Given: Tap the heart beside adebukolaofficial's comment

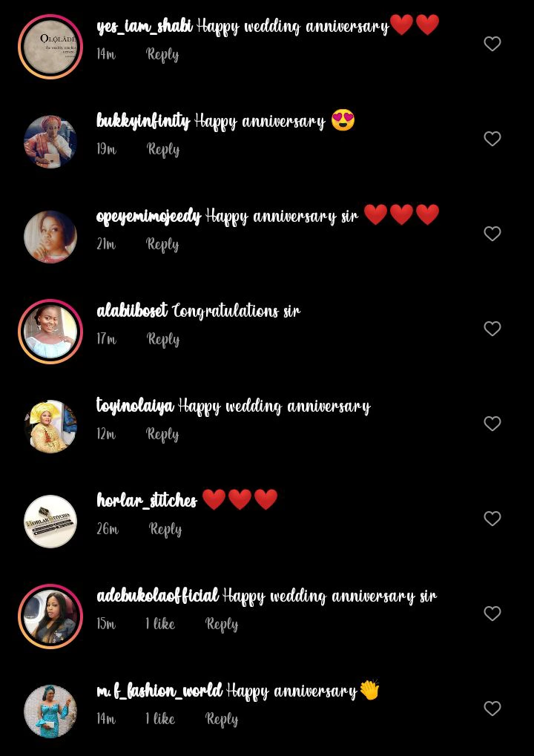Looking at the screenshot, I should pyautogui.click(x=492, y=614).
